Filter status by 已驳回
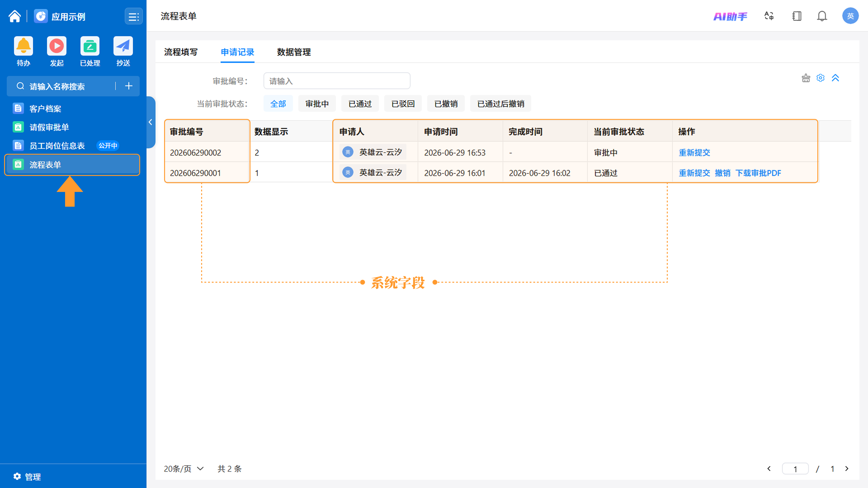The image size is (868, 488). pos(403,104)
